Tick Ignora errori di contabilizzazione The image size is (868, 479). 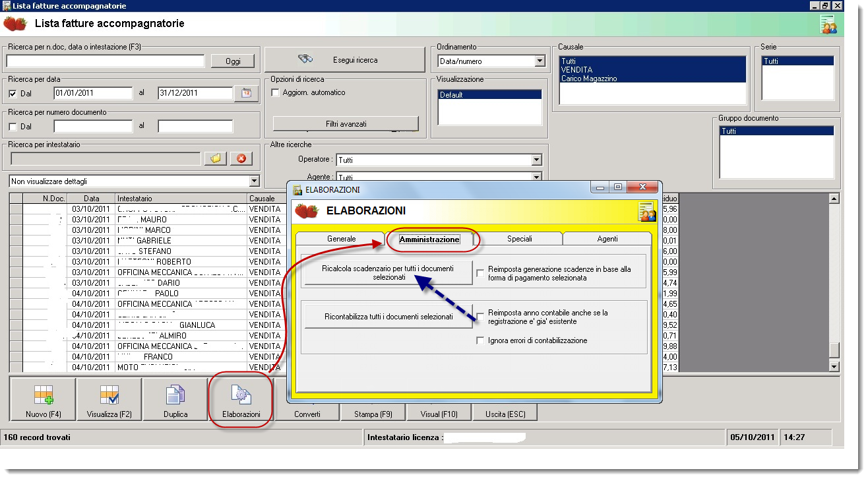(x=480, y=341)
